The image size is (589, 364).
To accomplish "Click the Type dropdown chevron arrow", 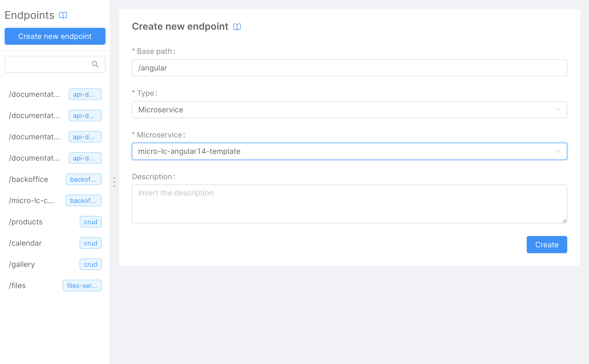I will [x=558, y=110].
